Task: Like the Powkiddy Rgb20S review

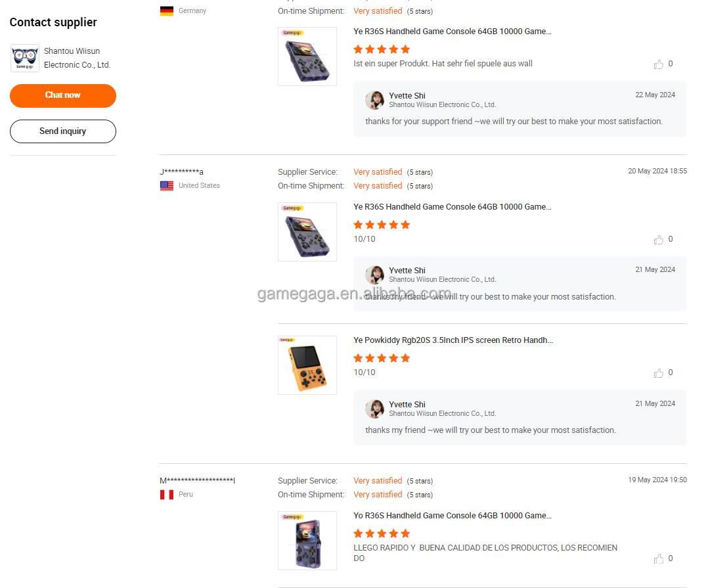Action: [x=659, y=373]
